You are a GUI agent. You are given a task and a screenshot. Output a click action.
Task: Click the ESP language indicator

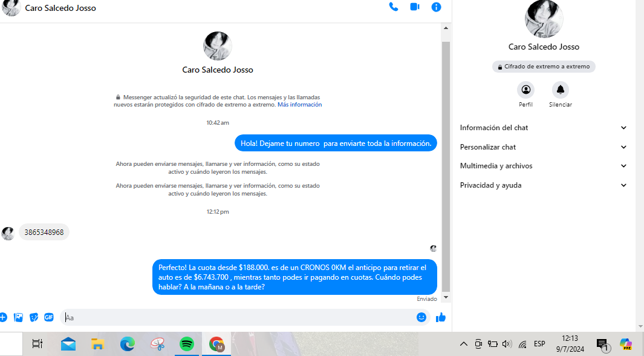coord(539,344)
